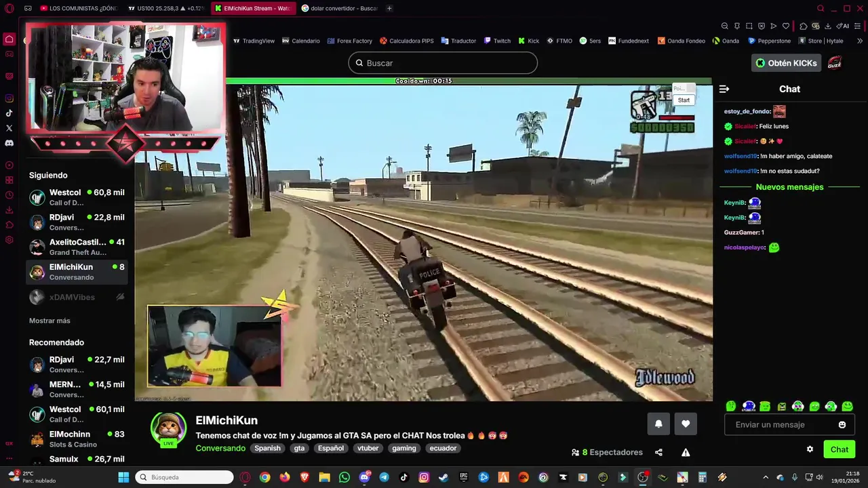Click the last green smiley emote in the quick emote bar
This screenshot has width=868, height=488.
848,406
